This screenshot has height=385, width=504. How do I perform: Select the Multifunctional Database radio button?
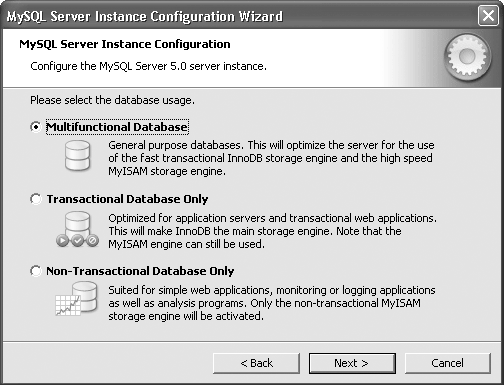[x=35, y=127]
